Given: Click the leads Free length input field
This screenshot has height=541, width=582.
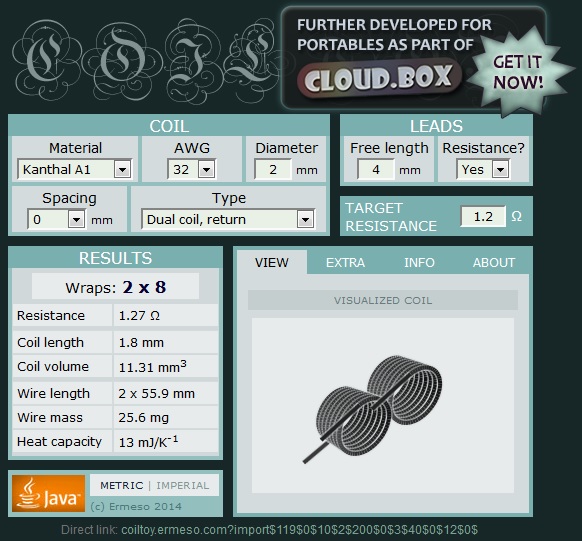Looking at the screenshot, I should point(376,170).
